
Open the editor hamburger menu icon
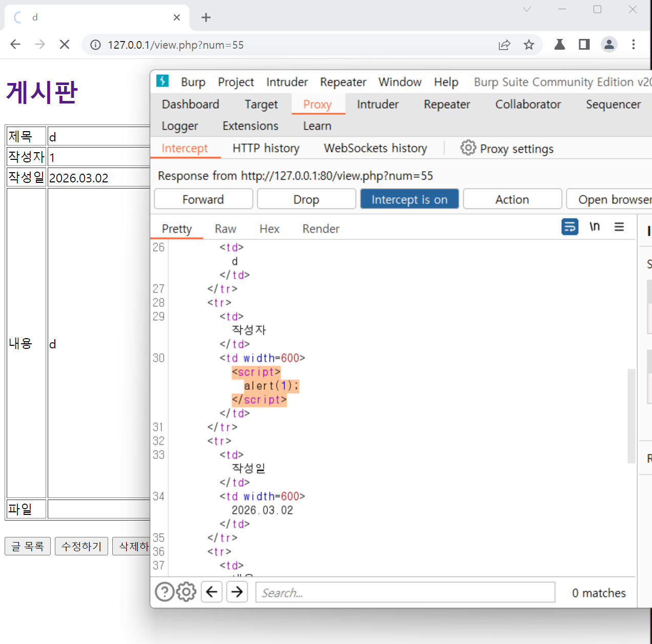click(x=619, y=226)
